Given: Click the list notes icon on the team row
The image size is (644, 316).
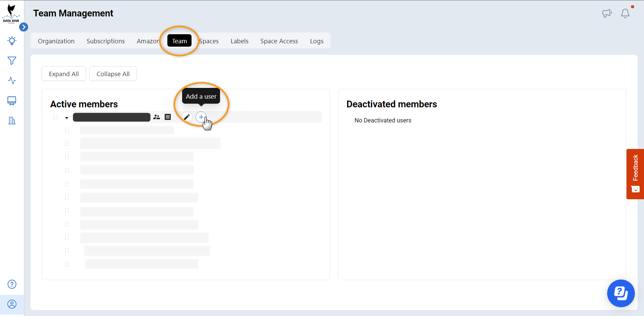Looking at the screenshot, I should pyautogui.click(x=168, y=117).
